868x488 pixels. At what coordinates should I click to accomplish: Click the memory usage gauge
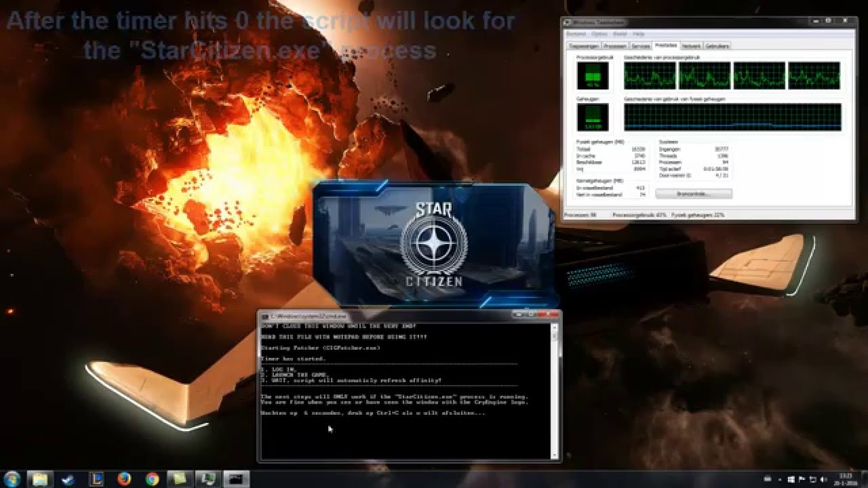click(593, 117)
